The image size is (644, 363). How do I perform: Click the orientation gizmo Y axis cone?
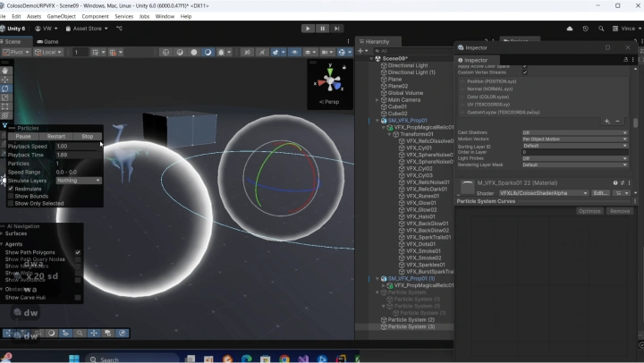[x=330, y=71]
